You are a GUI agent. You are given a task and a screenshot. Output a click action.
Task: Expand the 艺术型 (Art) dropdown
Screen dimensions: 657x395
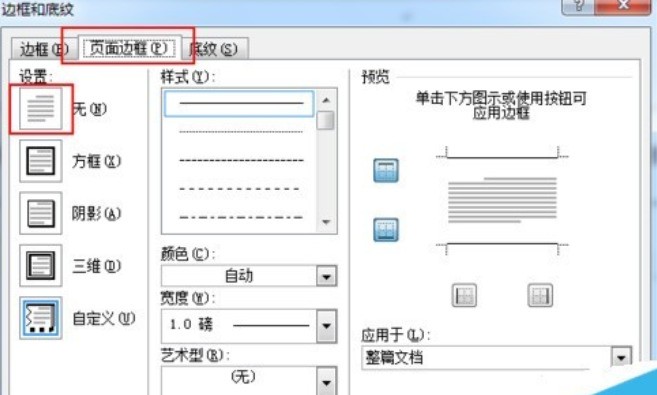(249, 380)
